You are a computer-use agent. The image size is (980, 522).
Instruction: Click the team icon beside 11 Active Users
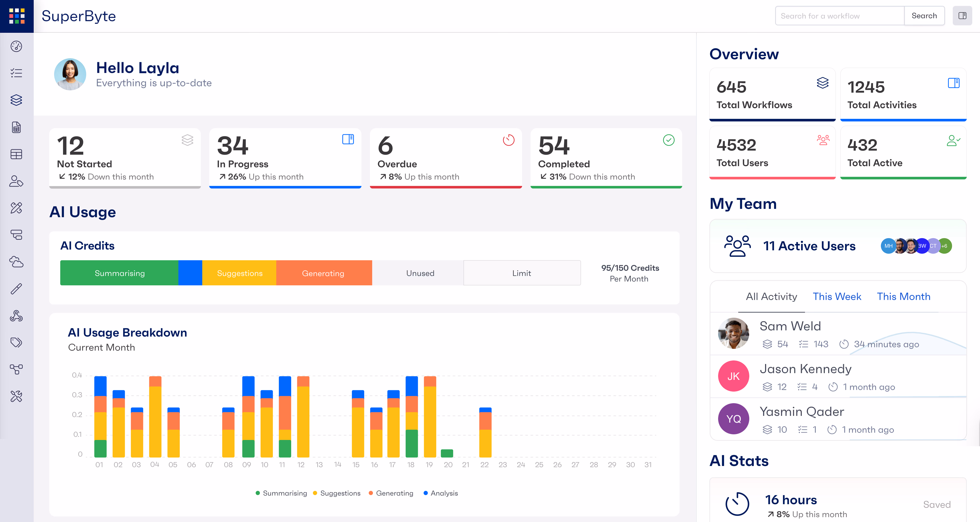point(737,246)
